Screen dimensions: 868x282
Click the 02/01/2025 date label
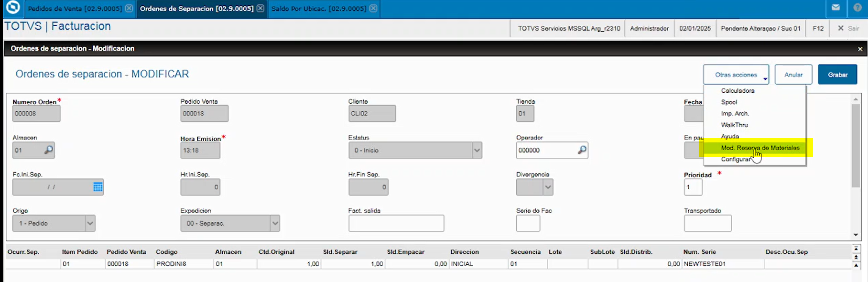pos(695,28)
